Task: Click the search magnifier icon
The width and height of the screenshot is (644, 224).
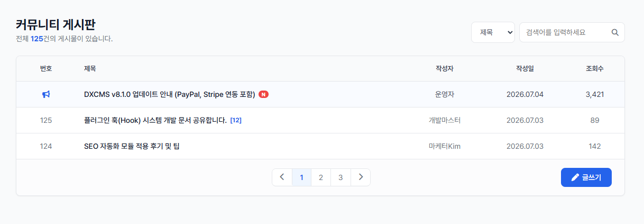Action: (615, 32)
